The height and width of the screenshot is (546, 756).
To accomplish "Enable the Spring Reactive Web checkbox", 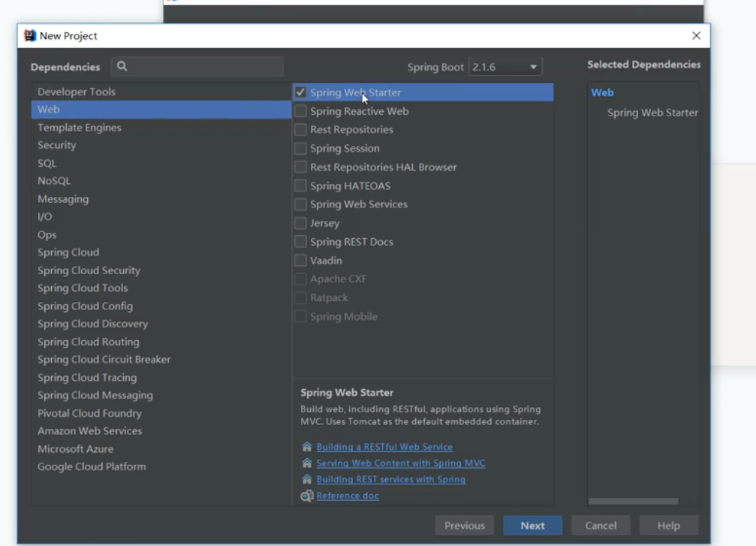I will click(300, 111).
